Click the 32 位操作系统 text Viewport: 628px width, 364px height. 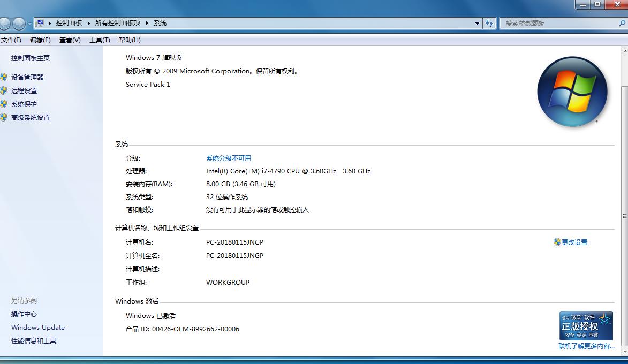click(x=226, y=196)
